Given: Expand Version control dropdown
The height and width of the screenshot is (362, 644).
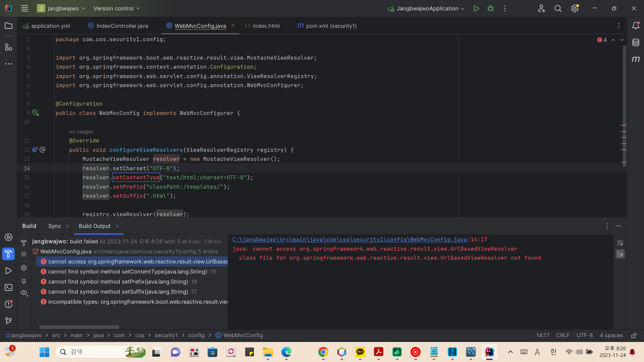Looking at the screenshot, I should click(x=117, y=8).
